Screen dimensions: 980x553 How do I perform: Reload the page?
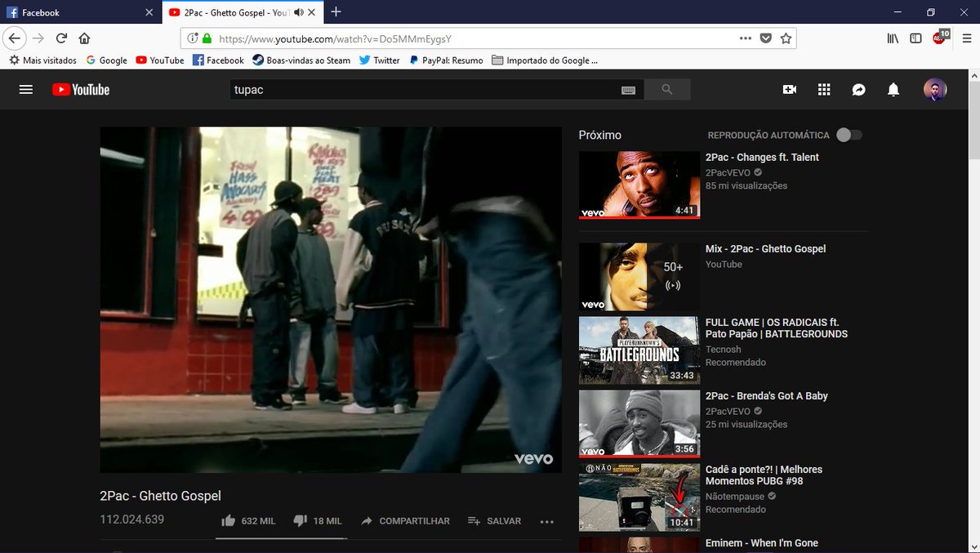click(61, 38)
